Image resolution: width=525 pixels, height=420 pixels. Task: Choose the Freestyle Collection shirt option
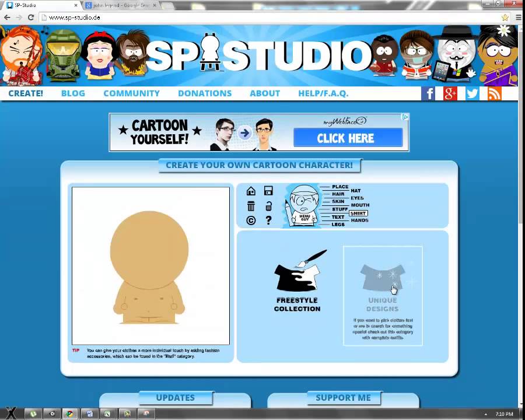coord(297,281)
